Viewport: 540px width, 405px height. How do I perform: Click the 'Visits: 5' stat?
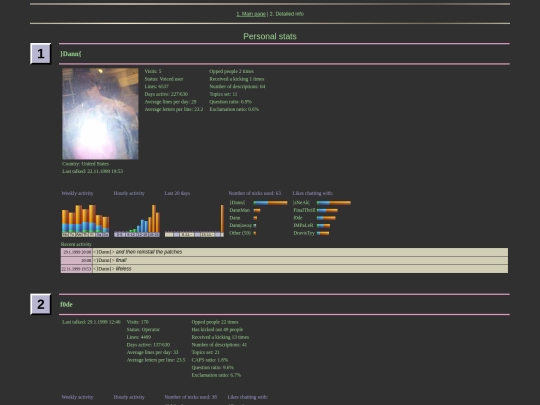[153, 71]
